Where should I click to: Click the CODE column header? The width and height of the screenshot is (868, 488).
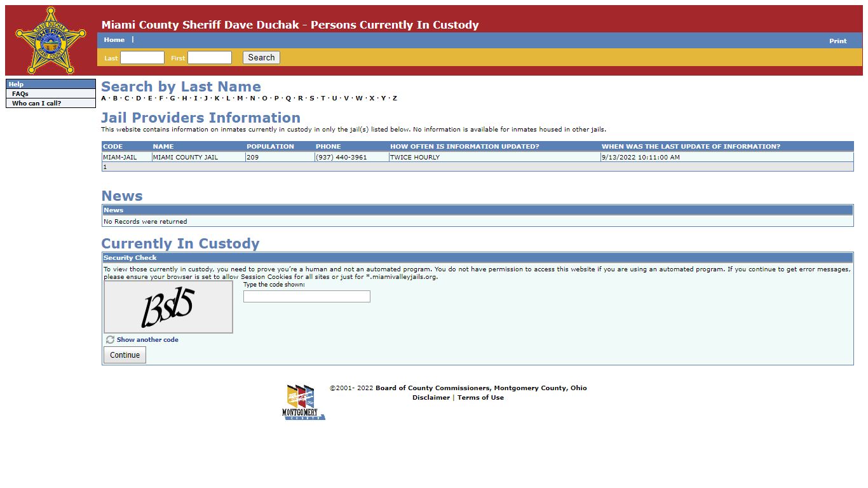tap(112, 147)
